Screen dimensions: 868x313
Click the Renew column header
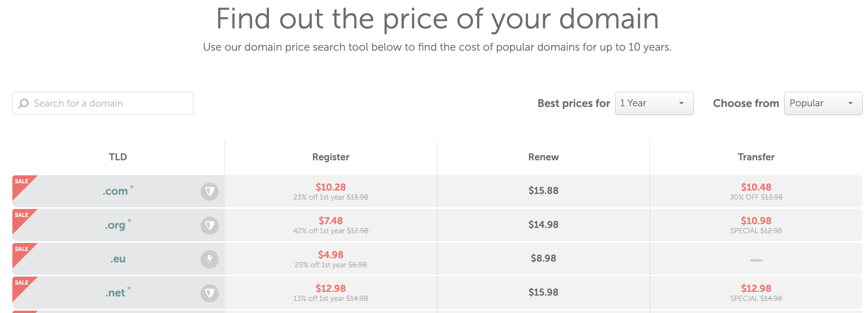point(543,157)
